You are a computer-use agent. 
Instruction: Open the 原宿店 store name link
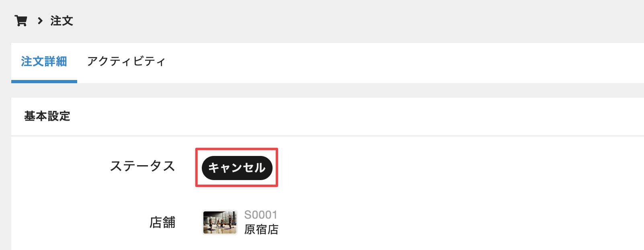261,230
